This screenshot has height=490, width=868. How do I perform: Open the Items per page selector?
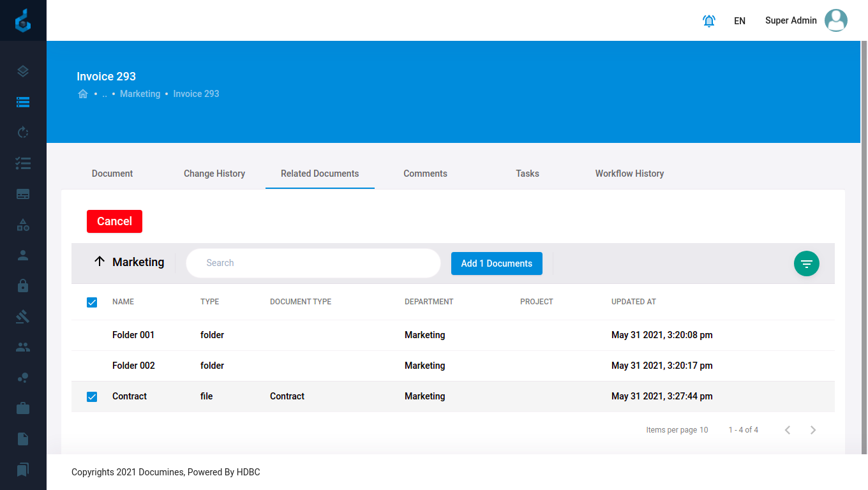point(677,430)
